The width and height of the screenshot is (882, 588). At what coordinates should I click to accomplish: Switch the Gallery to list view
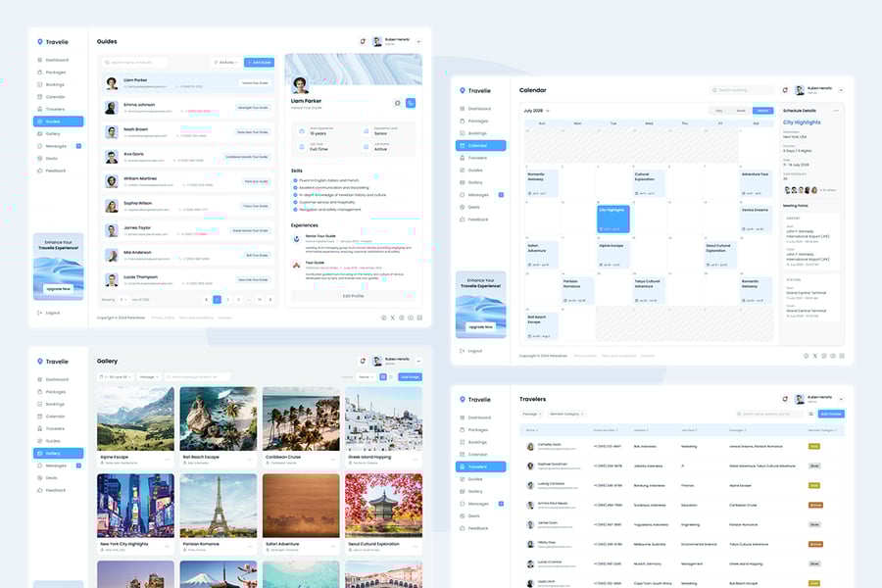tap(391, 376)
